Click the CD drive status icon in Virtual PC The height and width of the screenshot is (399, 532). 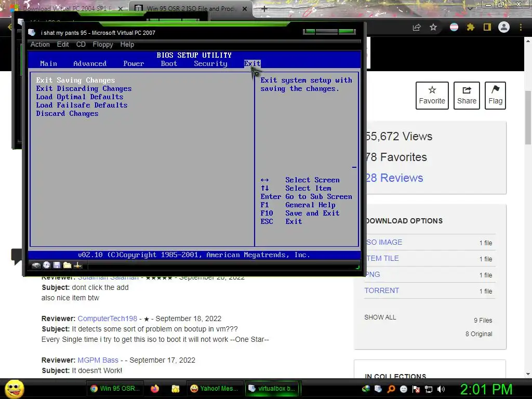(x=47, y=265)
